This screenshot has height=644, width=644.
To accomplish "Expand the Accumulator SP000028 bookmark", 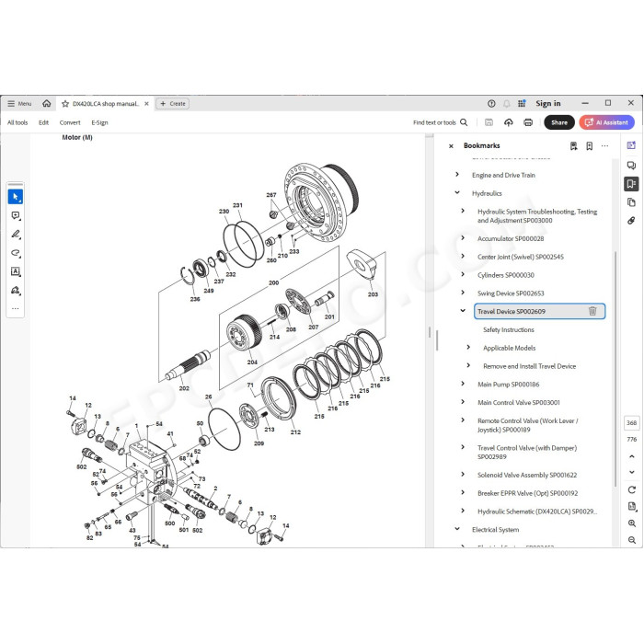I will tap(463, 237).
